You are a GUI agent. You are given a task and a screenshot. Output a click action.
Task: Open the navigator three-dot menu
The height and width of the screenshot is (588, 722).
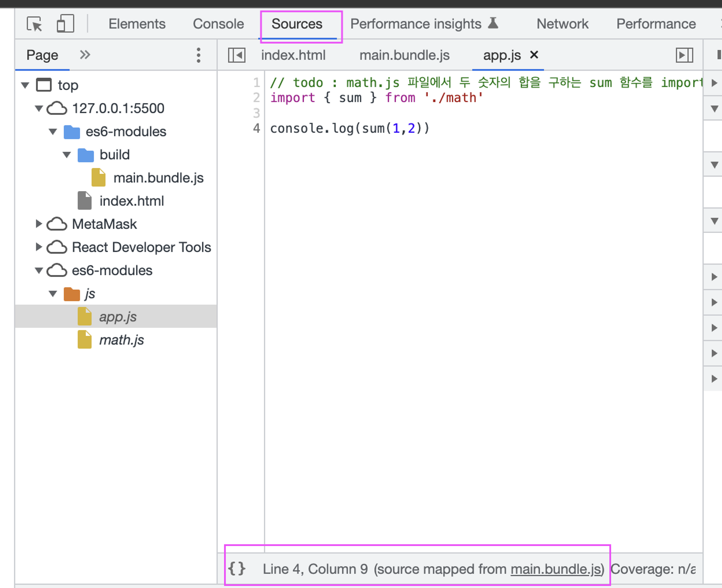point(199,55)
